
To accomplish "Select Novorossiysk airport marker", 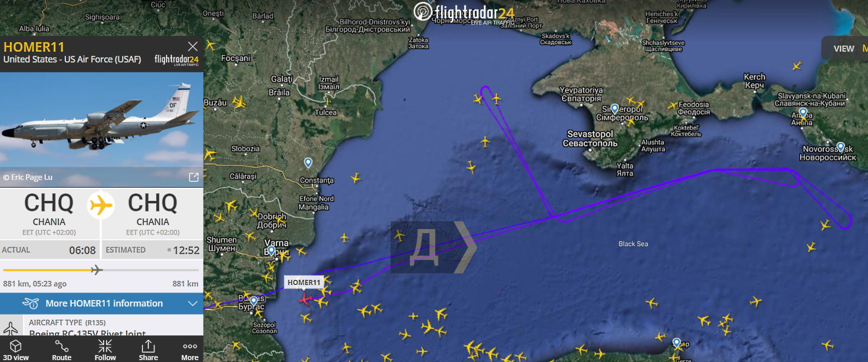I will tap(840, 147).
